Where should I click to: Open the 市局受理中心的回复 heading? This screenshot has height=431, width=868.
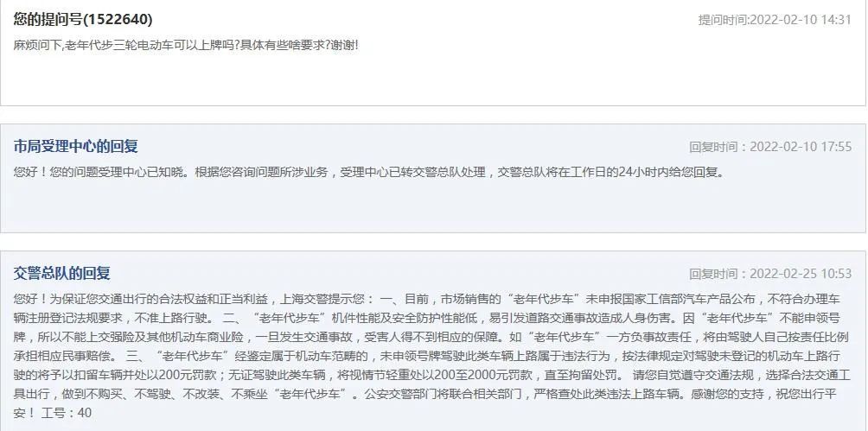click(x=76, y=147)
